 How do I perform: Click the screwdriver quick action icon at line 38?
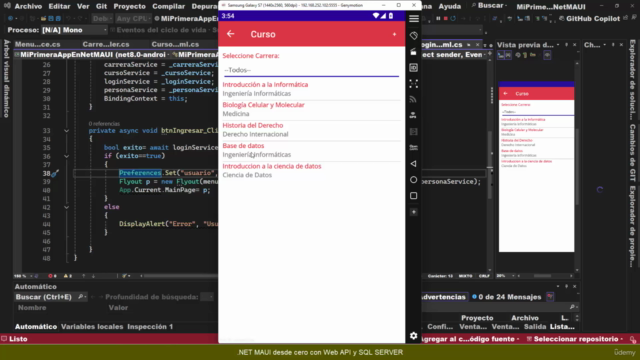pyautogui.click(x=55, y=173)
